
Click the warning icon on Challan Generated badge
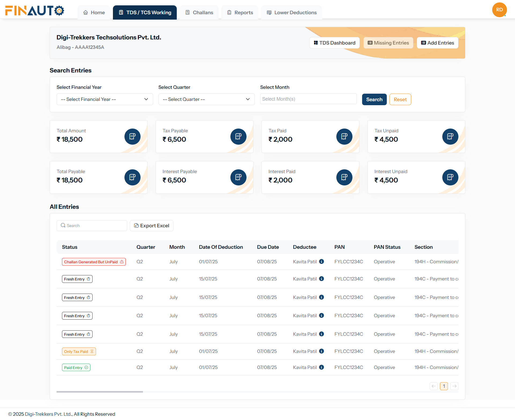[122, 262]
